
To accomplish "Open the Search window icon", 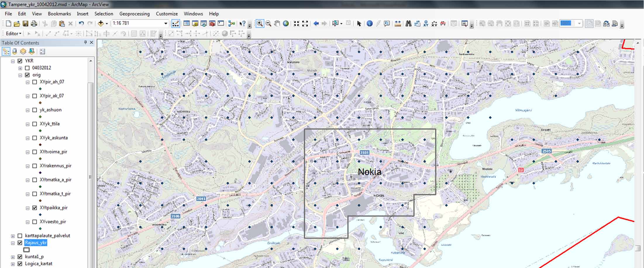I will (x=204, y=23).
